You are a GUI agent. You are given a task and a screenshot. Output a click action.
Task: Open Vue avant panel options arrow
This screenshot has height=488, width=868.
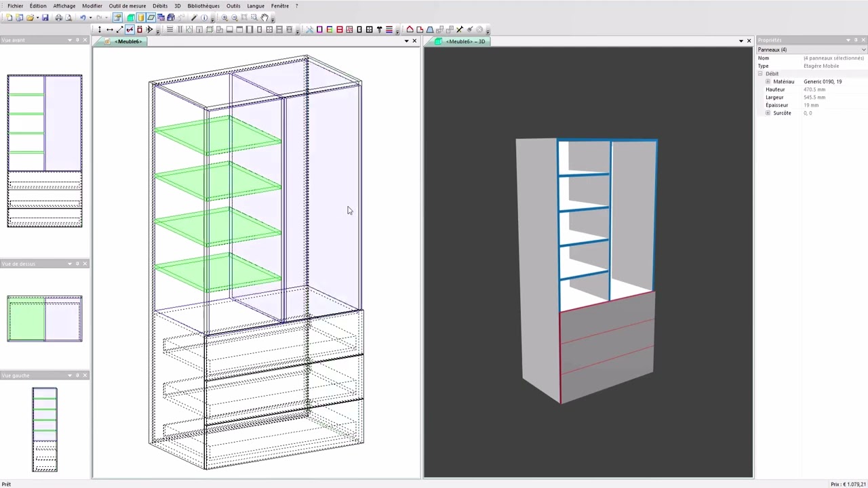click(69, 40)
